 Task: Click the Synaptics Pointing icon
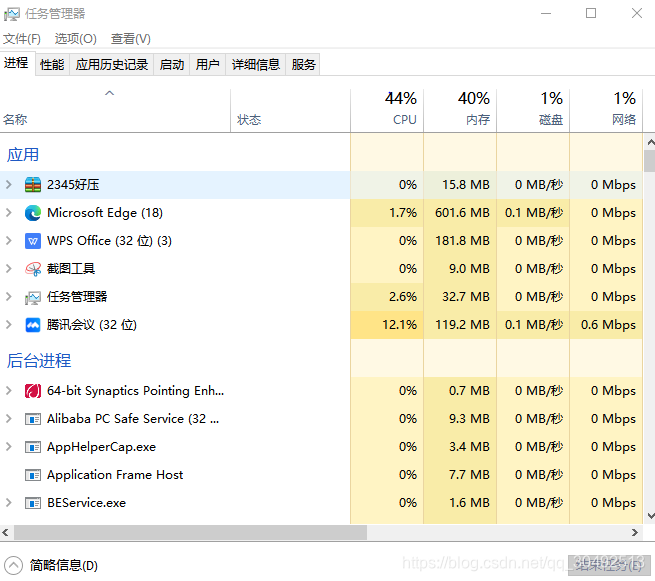(x=33, y=391)
